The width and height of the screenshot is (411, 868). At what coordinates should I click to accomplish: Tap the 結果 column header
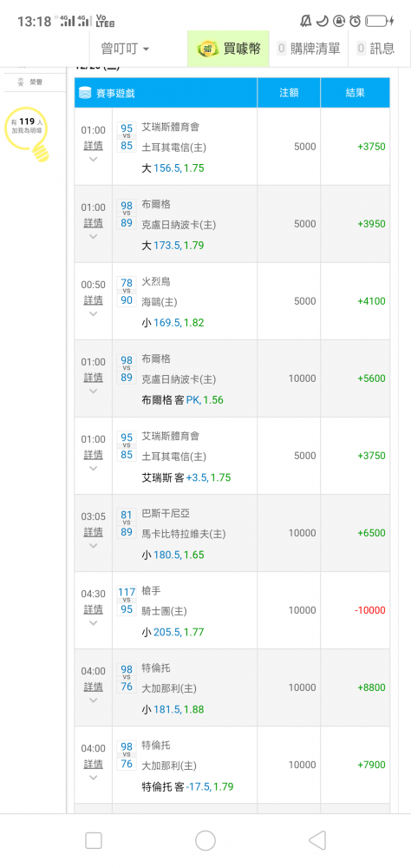356,93
